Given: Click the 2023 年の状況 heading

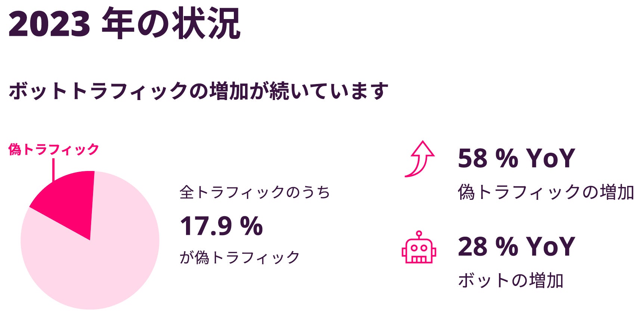Looking at the screenshot, I should point(124,24).
